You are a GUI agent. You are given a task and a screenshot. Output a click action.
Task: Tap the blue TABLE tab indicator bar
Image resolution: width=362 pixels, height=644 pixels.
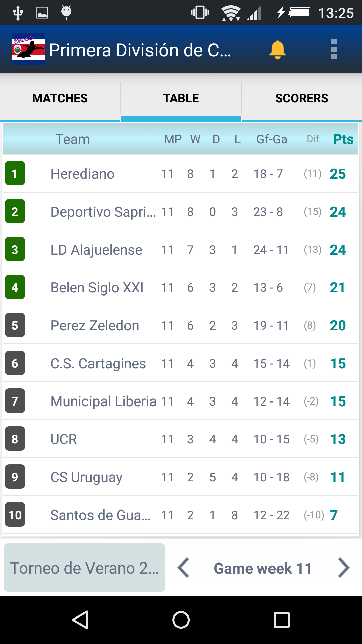181,118
